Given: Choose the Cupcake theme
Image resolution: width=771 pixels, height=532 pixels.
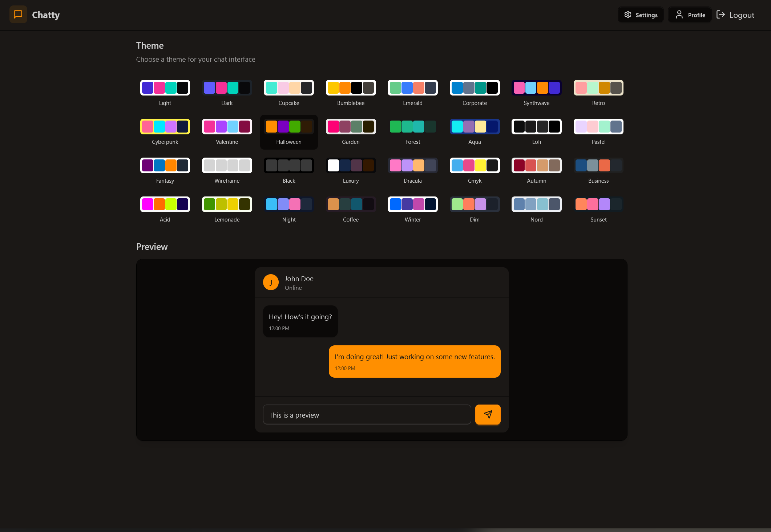Looking at the screenshot, I should [x=289, y=93].
